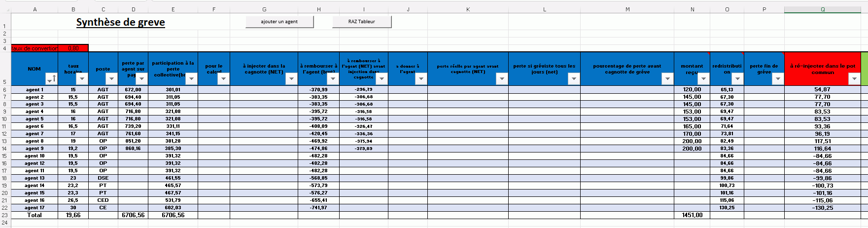Open 'à rembourser (NET) avant injection' filter
This screenshot has width=868, height=228.
click(x=382, y=79)
